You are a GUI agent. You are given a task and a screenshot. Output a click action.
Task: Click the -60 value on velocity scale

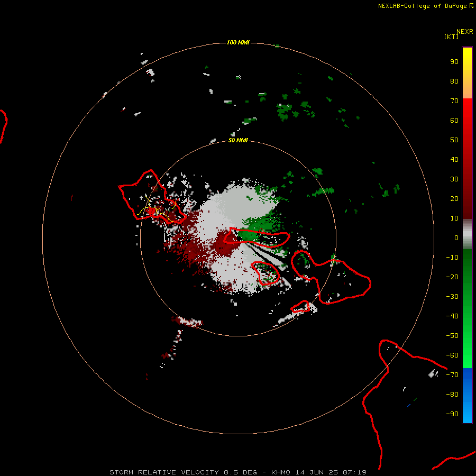452,355
